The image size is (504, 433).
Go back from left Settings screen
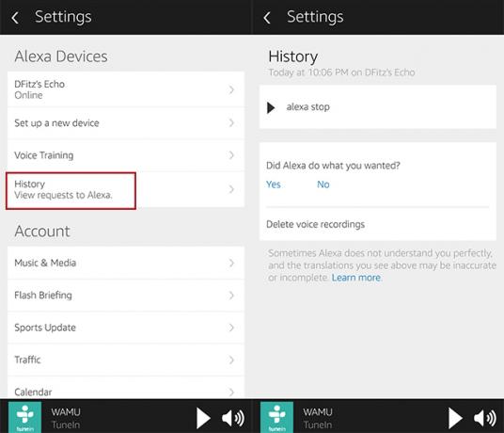pyautogui.click(x=15, y=18)
